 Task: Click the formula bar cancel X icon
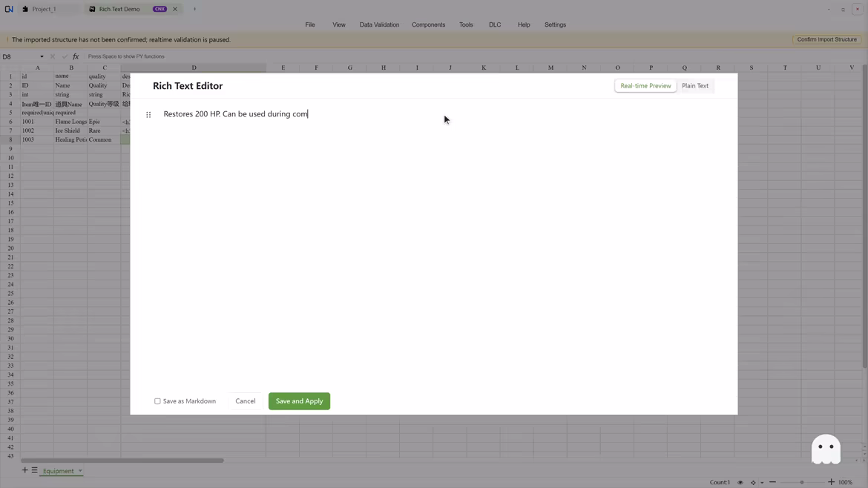[x=53, y=56]
